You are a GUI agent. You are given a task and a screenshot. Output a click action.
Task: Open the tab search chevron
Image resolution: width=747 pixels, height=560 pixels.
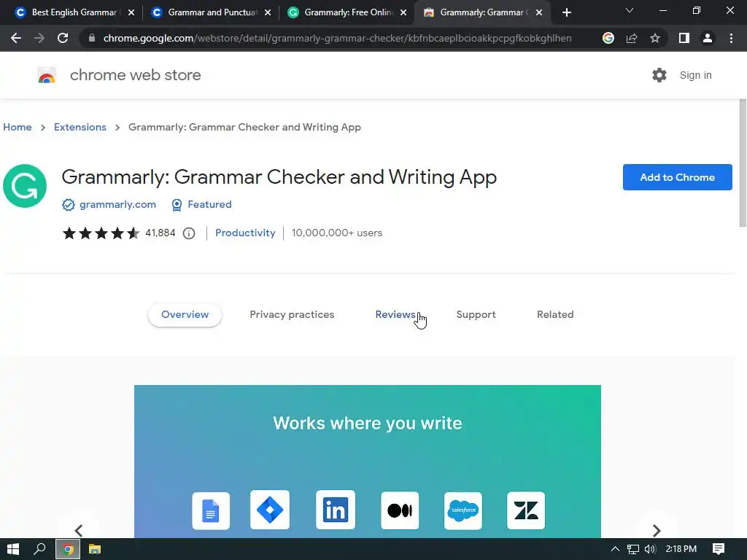coord(630,10)
